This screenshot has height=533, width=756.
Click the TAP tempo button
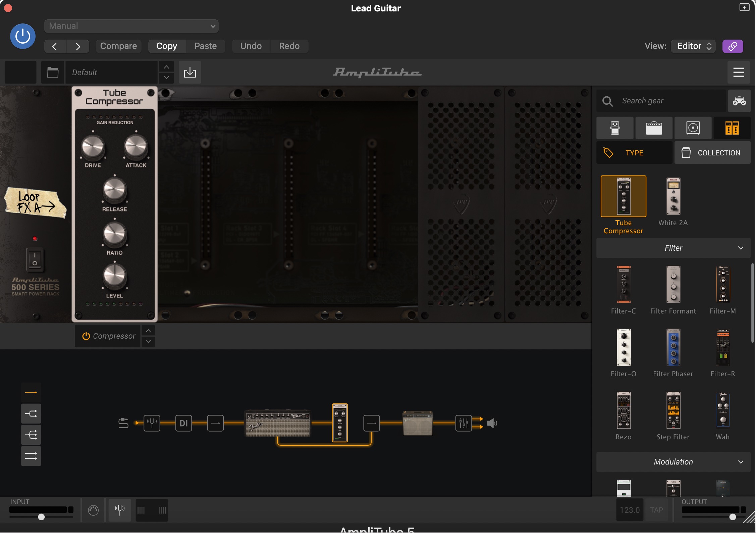(656, 510)
